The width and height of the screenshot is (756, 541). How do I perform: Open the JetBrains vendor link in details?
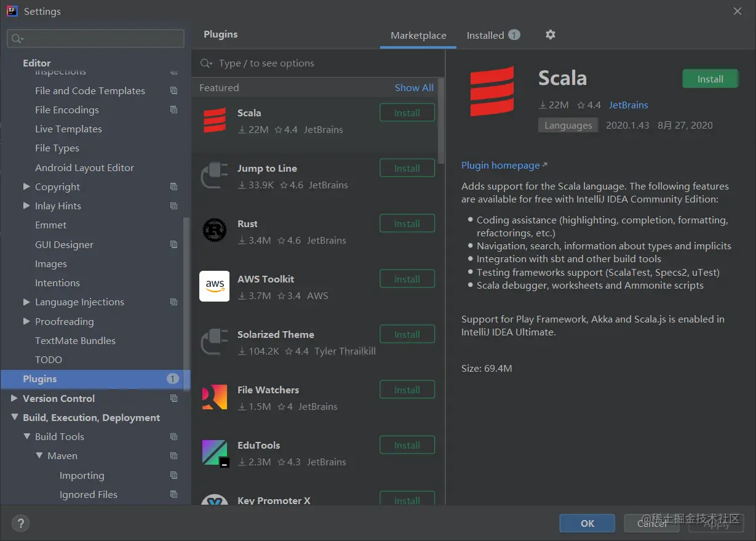tap(628, 105)
